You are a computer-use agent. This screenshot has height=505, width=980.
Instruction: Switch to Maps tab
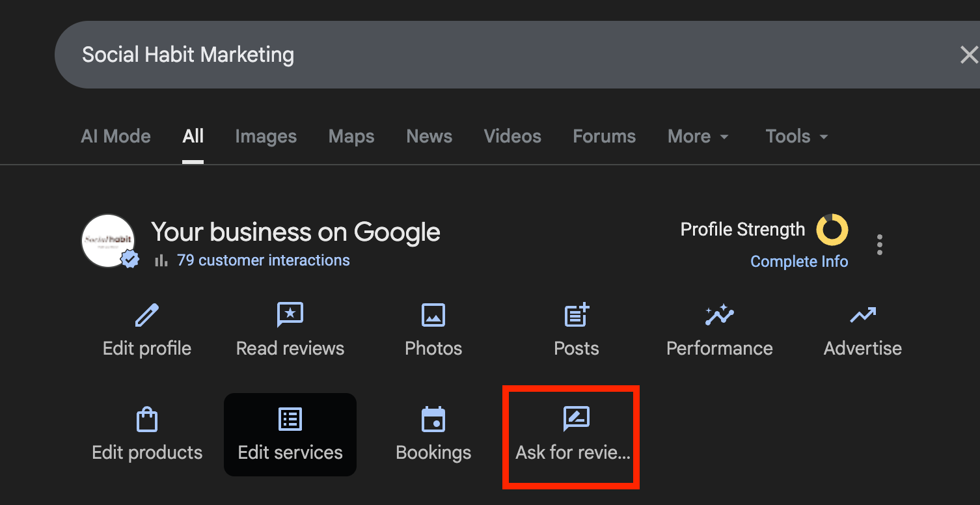(351, 136)
